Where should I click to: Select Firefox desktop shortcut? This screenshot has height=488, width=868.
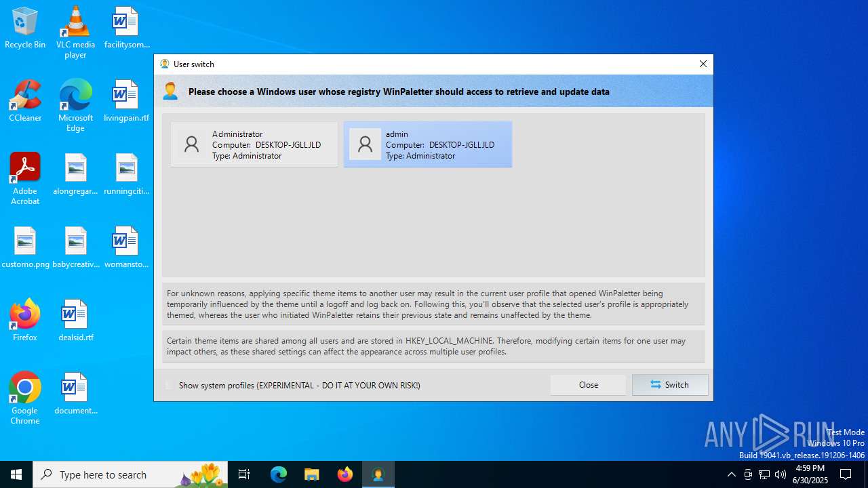pos(25,320)
